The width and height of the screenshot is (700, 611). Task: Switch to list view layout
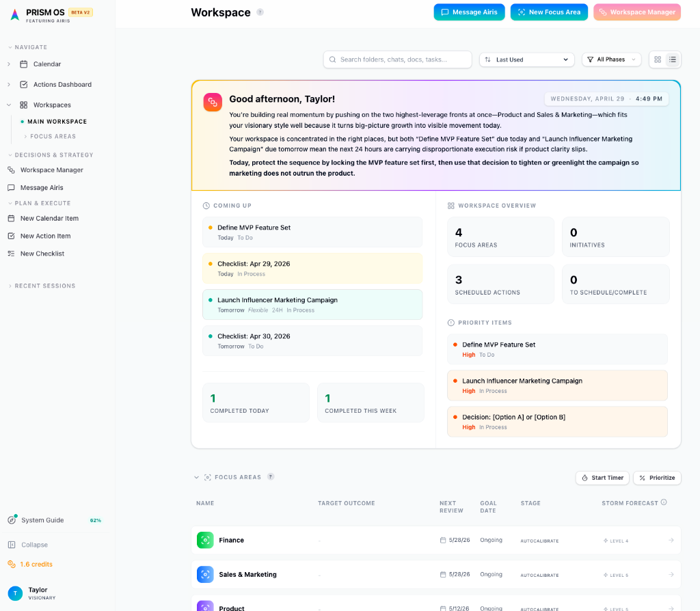(x=673, y=59)
